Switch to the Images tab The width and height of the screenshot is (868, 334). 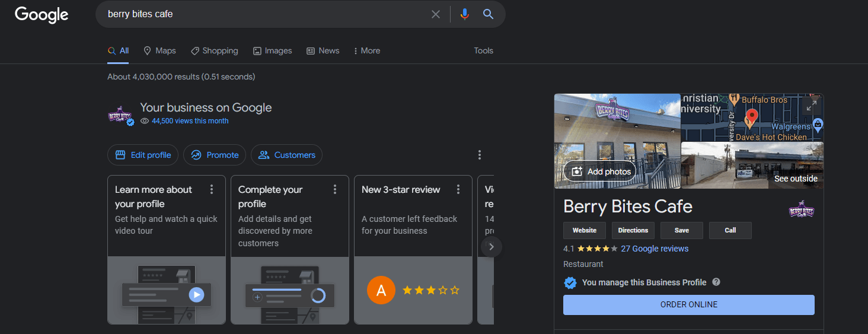[x=272, y=51]
